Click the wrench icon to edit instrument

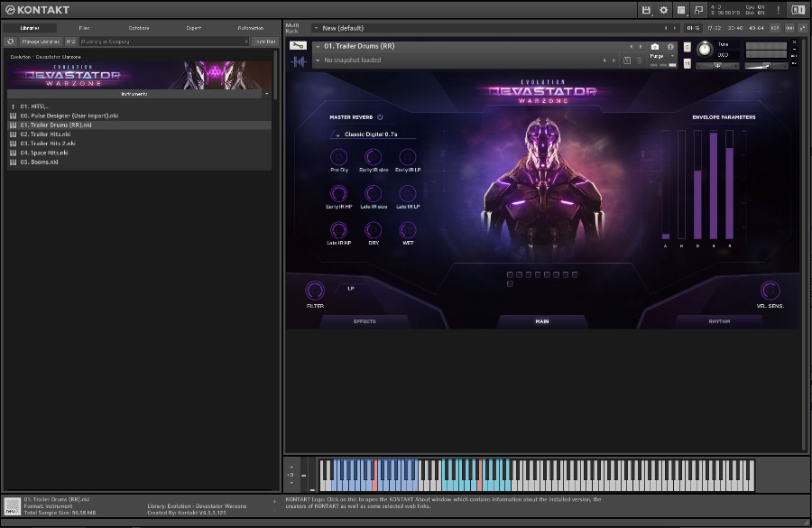(x=298, y=46)
